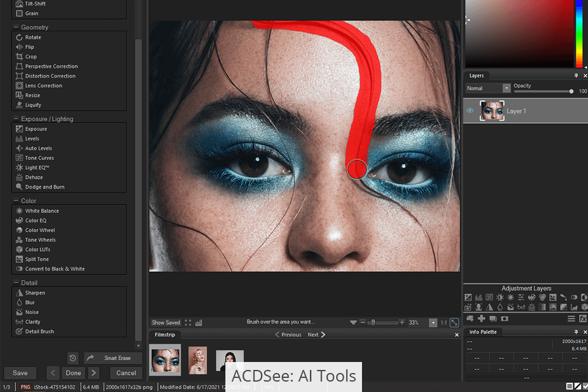Screen dimensions: 588x392
Task: Collapse the Detail group
Action: 16,282
